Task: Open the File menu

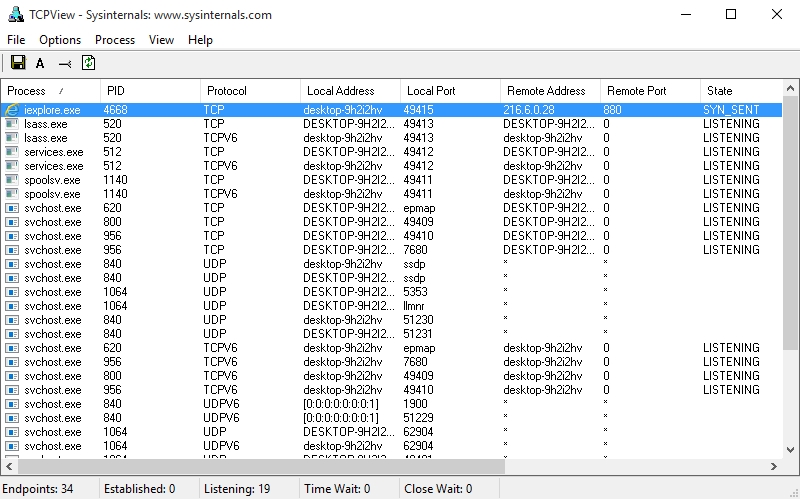Action: [x=16, y=40]
